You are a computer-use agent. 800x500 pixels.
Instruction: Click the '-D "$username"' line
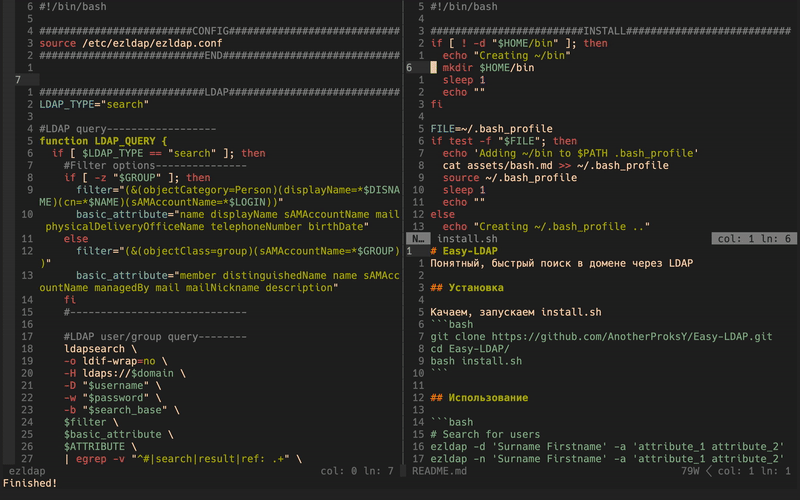[112, 386]
